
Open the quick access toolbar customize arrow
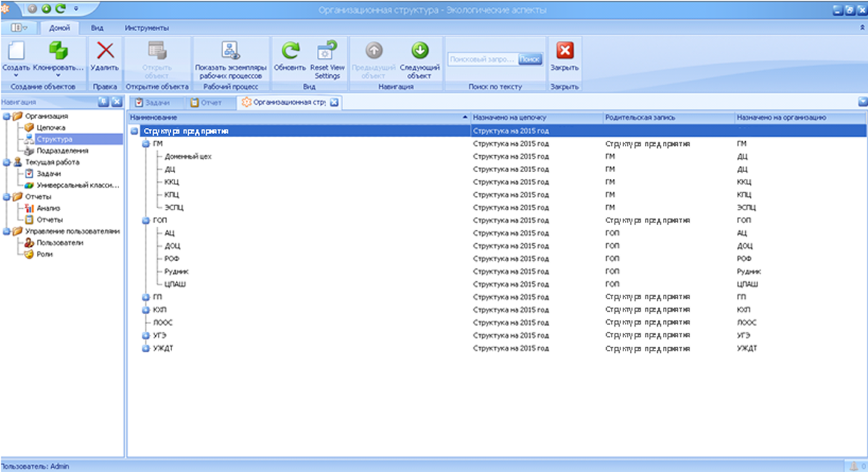(75, 9)
